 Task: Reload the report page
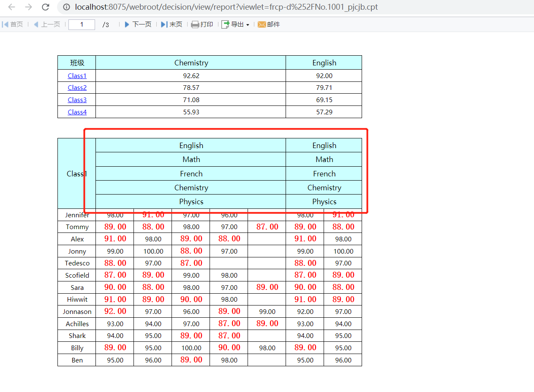(45, 7)
